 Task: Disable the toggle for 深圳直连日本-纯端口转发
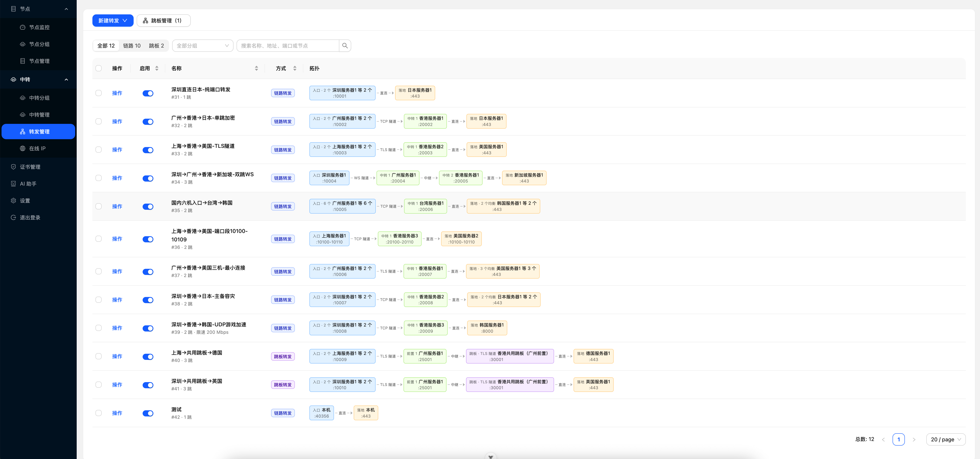(x=148, y=93)
